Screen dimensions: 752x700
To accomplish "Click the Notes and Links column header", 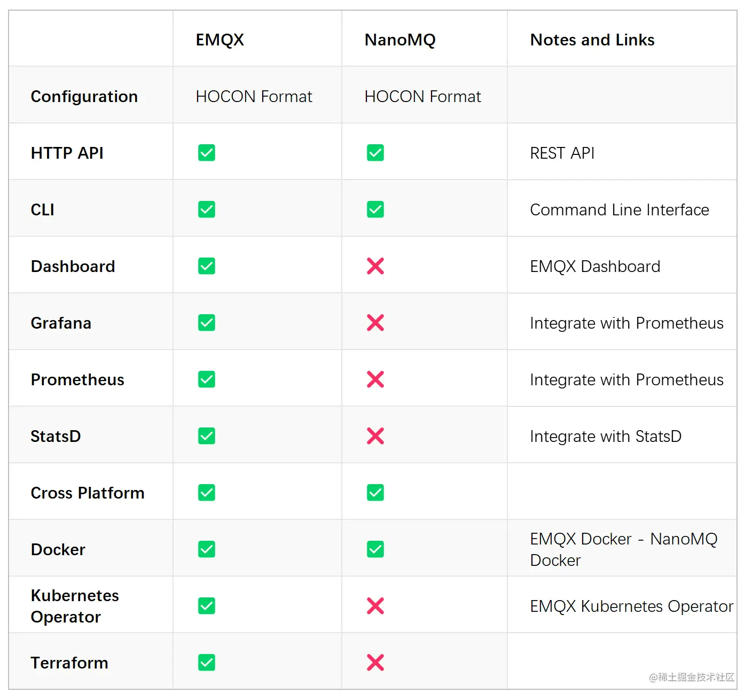I will point(592,40).
